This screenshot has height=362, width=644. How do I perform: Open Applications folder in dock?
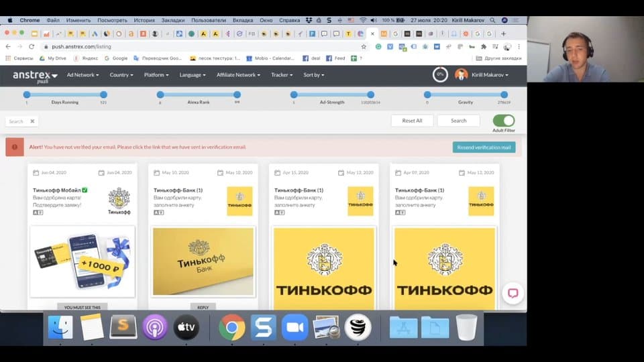(x=403, y=328)
